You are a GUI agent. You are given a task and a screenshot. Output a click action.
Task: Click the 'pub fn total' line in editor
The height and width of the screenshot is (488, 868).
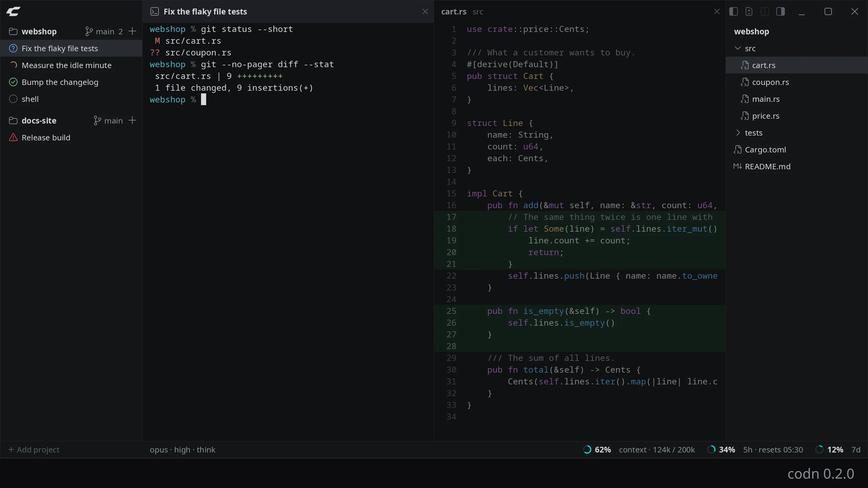pyautogui.click(x=564, y=370)
